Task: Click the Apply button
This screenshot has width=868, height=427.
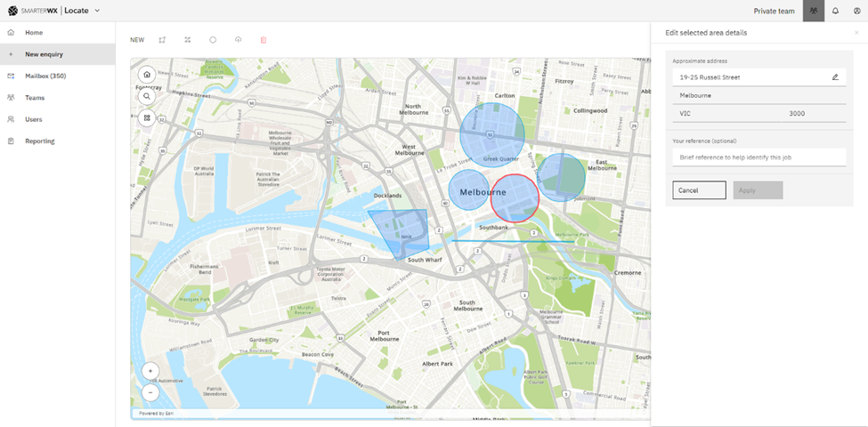Action: point(758,190)
